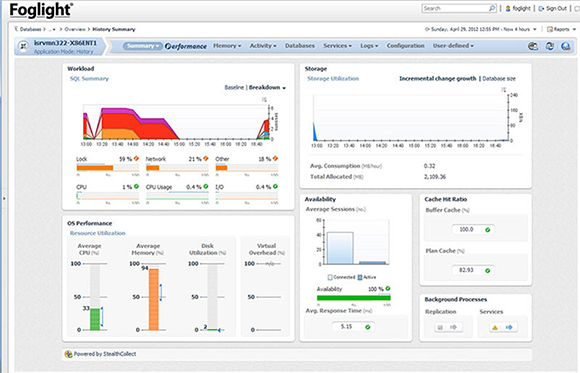Click the Other alert status icon

coord(275,158)
